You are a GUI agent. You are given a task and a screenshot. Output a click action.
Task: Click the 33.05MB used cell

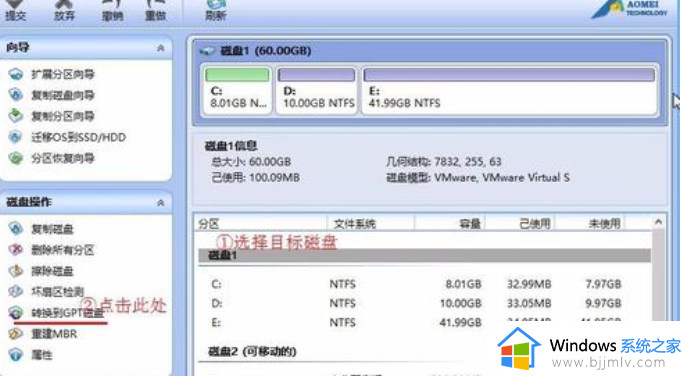coord(529,303)
